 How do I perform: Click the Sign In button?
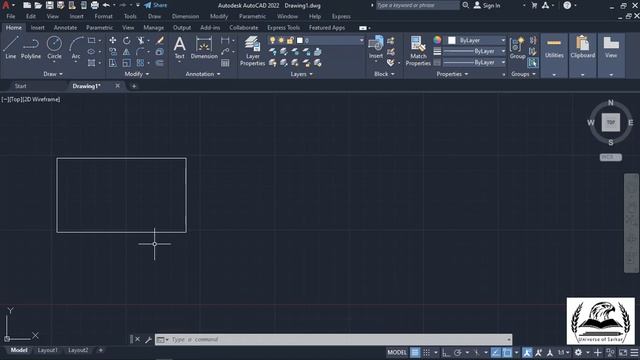(x=487, y=5)
